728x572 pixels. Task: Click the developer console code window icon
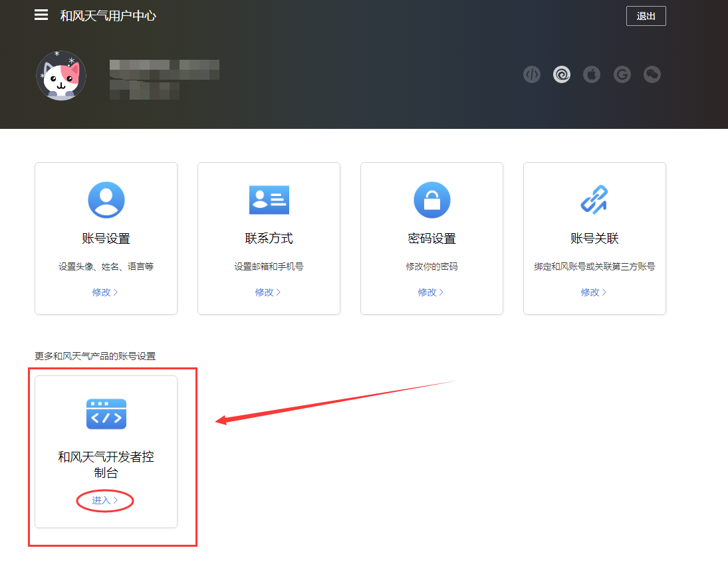(x=106, y=414)
